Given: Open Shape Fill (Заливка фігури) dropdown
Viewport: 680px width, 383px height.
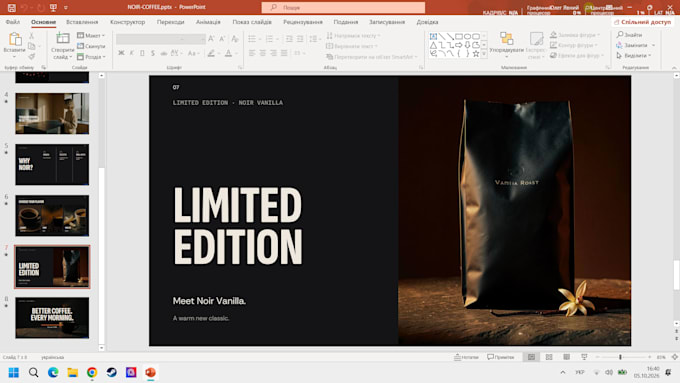Looking at the screenshot, I should click(575, 35).
